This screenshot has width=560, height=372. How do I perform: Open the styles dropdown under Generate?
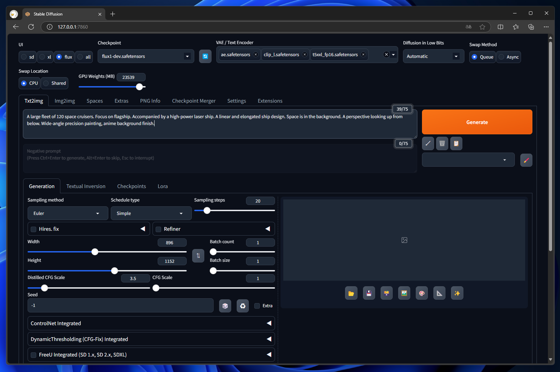(x=468, y=160)
